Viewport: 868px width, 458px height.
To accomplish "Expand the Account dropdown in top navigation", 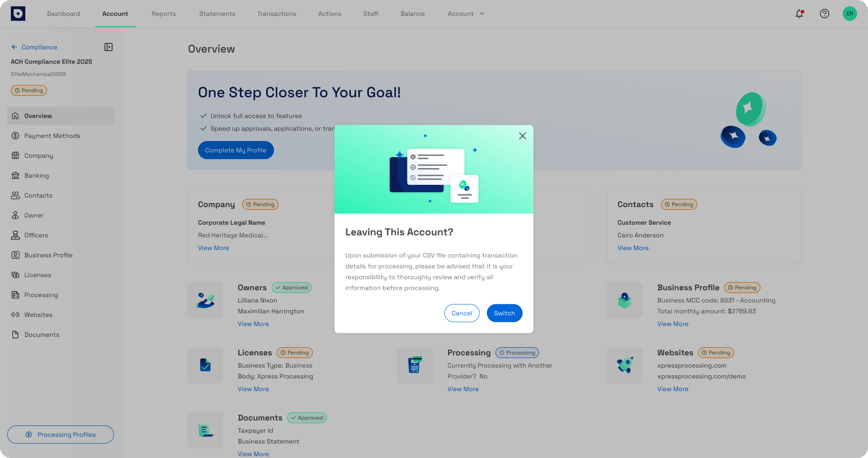I will coord(466,14).
